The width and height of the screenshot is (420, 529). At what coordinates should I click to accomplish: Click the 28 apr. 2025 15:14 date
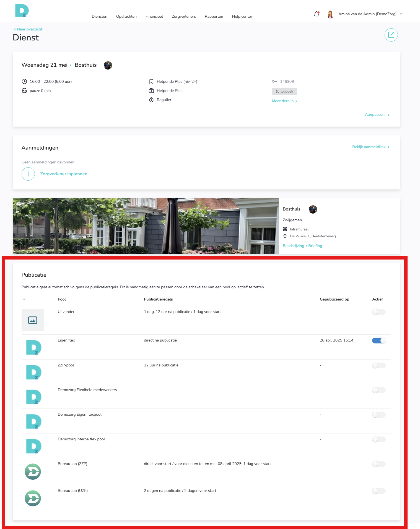click(336, 340)
